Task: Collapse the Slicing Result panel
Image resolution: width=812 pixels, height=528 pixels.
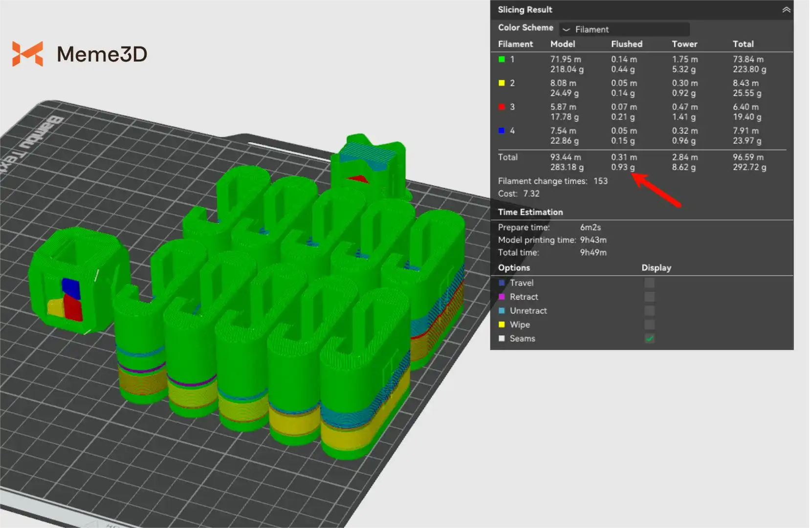Action: (786, 10)
